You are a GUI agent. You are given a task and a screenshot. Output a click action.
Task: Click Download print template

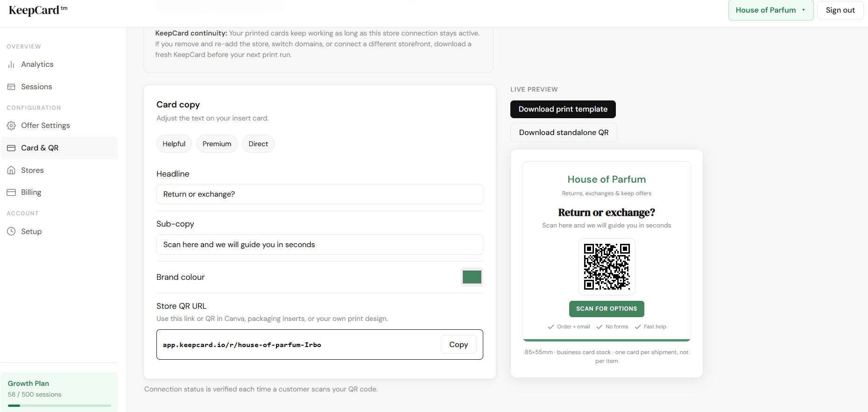click(563, 109)
